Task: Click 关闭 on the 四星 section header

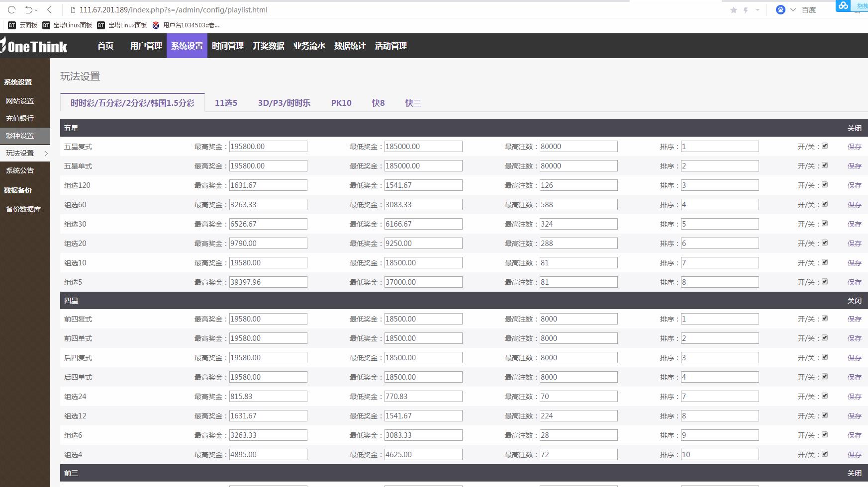Action: pyautogui.click(x=854, y=301)
